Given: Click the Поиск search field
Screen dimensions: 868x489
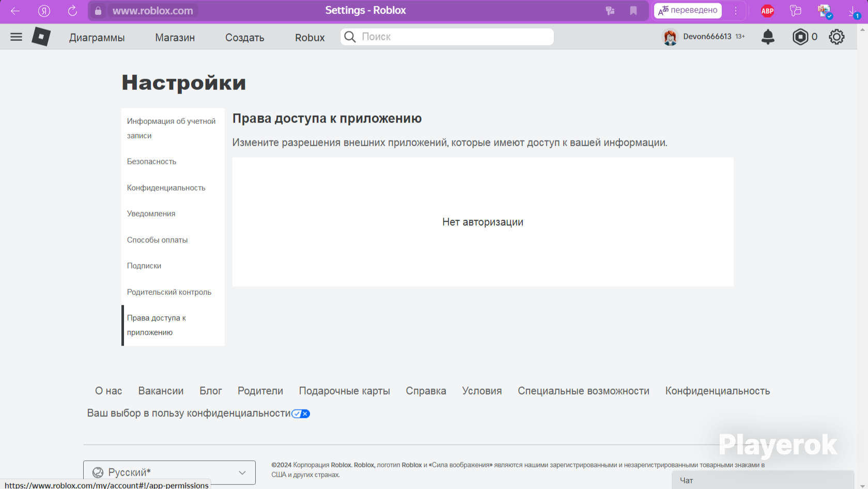Looking at the screenshot, I should [447, 37].
